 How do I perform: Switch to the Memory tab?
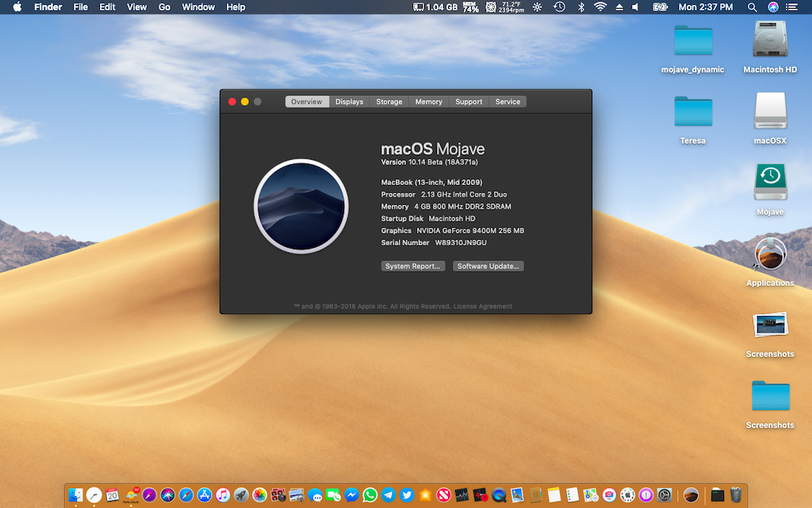pyautogui.click(x=429, y=102)
